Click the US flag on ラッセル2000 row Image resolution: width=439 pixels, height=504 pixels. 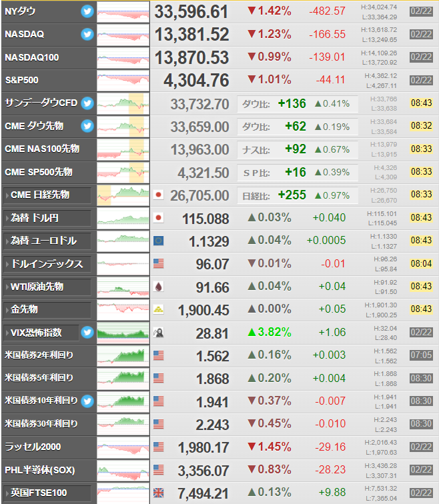pyautogui.click(x=158, y=447)
